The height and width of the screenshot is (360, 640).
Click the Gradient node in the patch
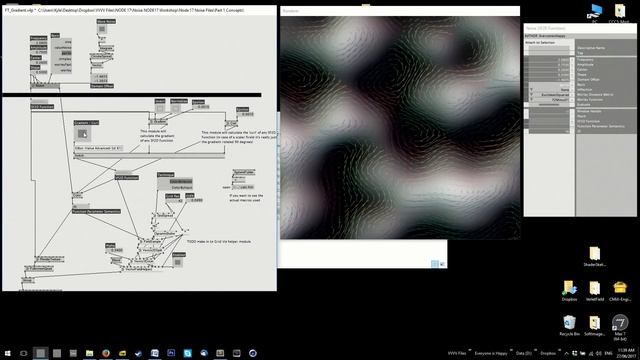pos(159,122)
